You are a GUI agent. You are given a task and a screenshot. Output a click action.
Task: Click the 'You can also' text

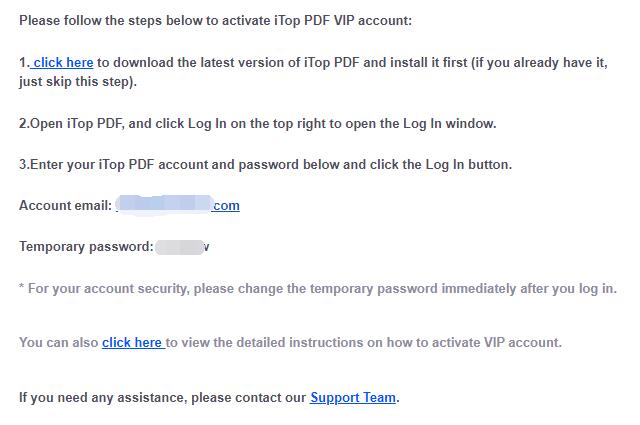pyautogui.click(x=59, y=342)
